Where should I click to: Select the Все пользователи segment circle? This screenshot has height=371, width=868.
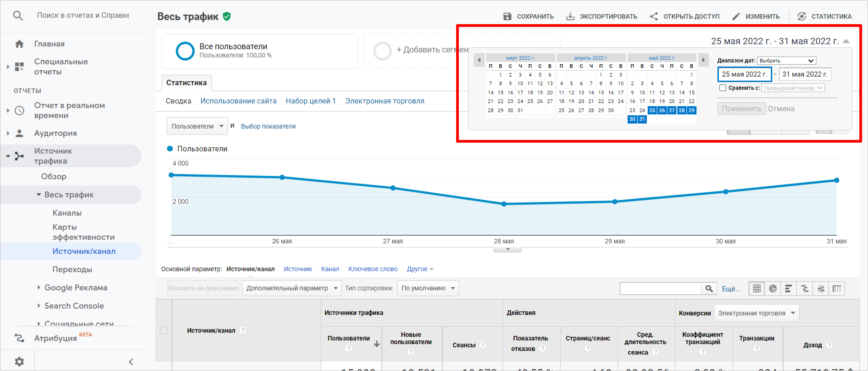185,51
